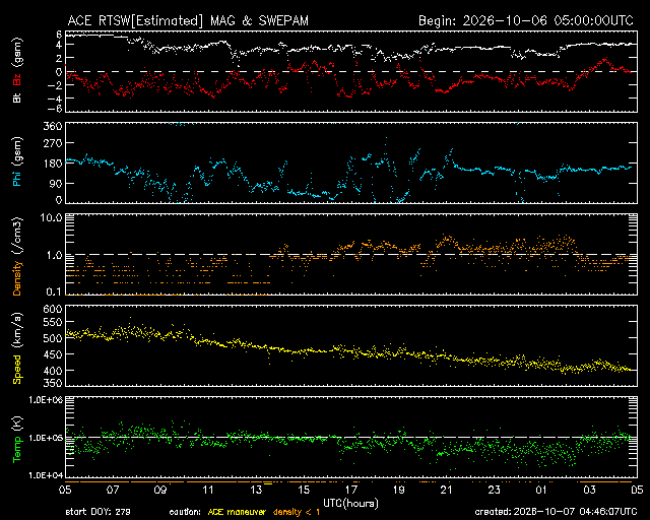Click the "360" tick on Phi axis
650x520 pixels.
(x=53, y=126)
